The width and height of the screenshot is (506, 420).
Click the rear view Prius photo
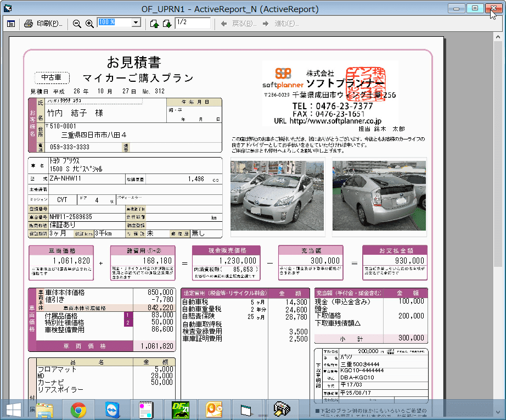pyautogui.click(x=379, y=195)
